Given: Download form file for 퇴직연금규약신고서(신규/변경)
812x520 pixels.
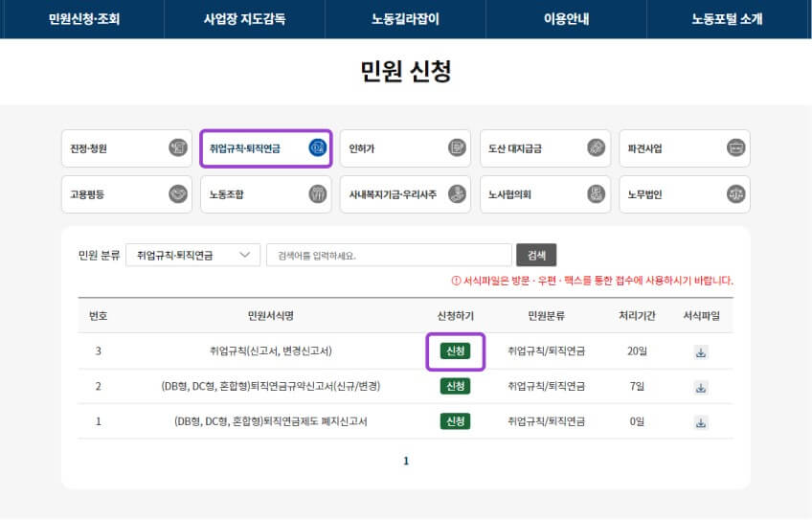Looking at the screenshot, I should click(701, 387).
